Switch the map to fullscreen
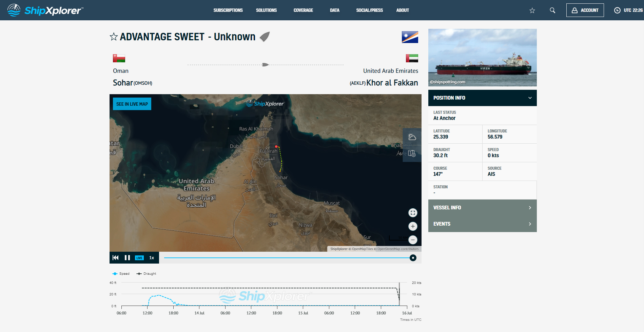 [x=413, y=213]
